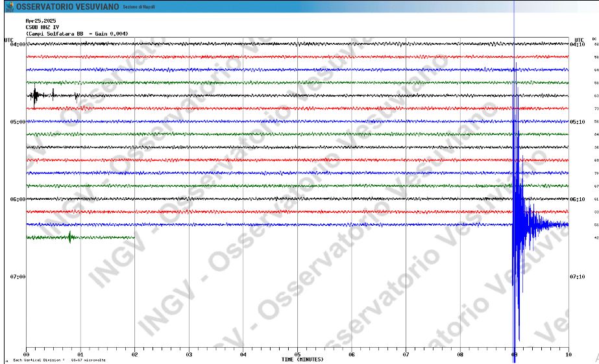Viewport: 599px width, 364px height.
Task: Click minute 03 on the time axis
Action: [189, 354]
